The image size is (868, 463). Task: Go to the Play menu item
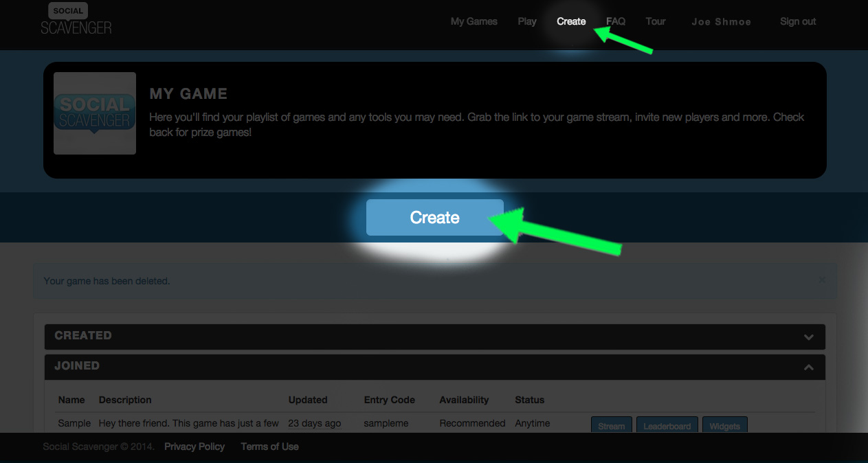527,21
